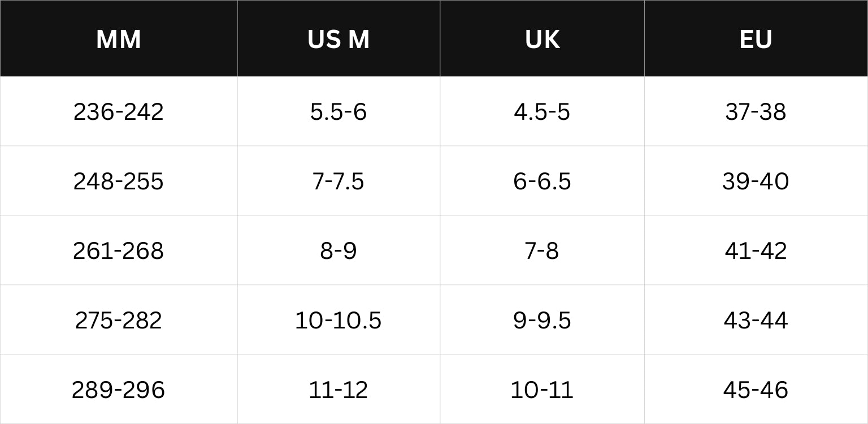This screenshot has width=868, height=424.
Task: Click the UK column header
Action: (x=542, y=38)
